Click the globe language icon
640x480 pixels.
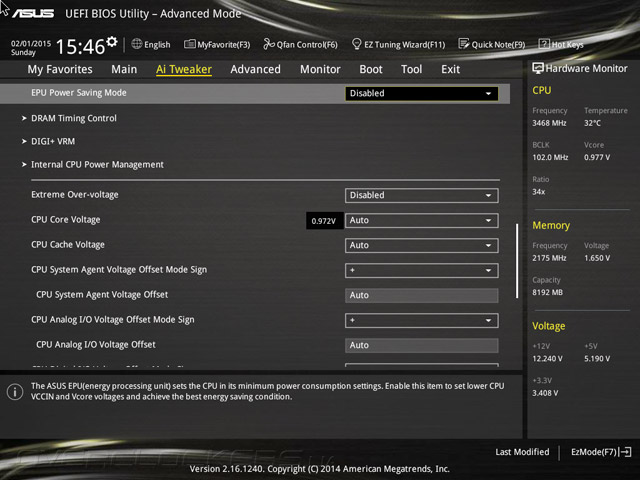click(137, 44)
